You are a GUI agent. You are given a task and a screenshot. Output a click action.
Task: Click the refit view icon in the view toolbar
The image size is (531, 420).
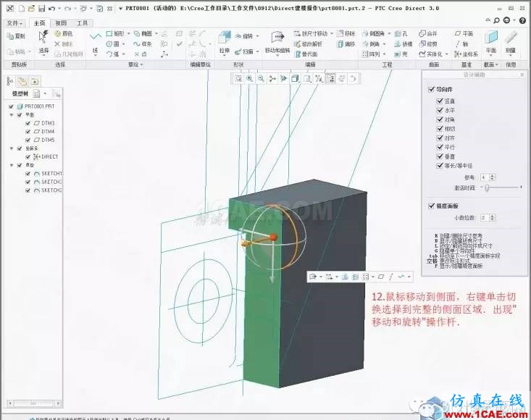[x=238, y=78]
